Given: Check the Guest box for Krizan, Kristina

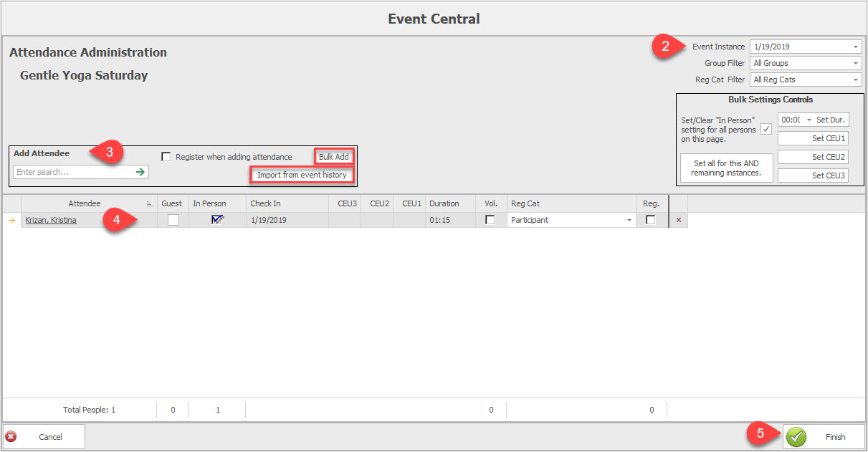Looking at the screenshot, I should point(173,221).
